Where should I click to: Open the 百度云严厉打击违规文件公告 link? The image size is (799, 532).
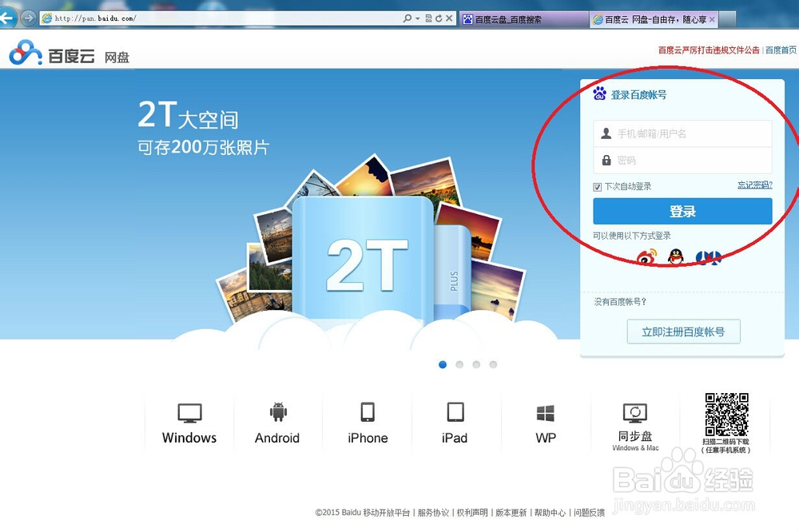[708, 50]
